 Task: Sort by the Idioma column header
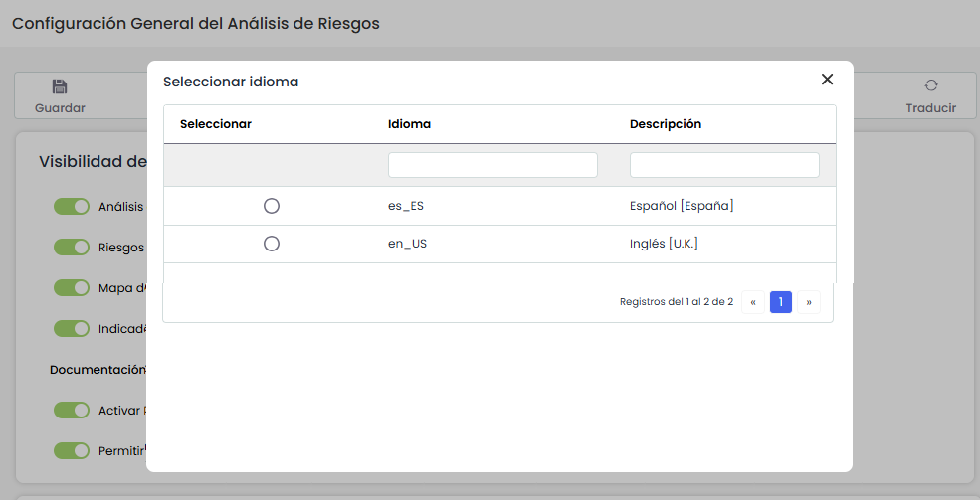[x=409, y=124]
